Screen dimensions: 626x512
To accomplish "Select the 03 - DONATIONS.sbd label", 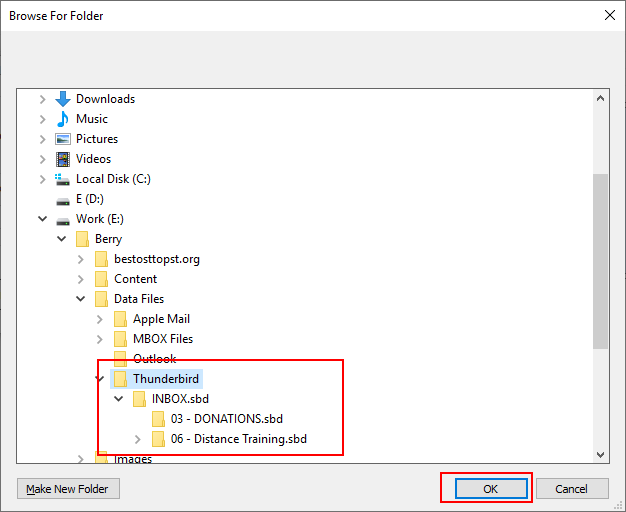I will [x=227, y=419].
